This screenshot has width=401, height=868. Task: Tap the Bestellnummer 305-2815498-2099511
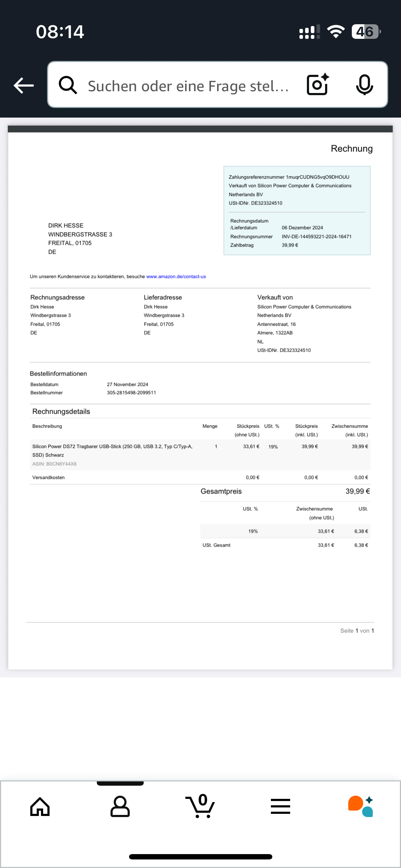pyautogui.click(x=131, y=393)
